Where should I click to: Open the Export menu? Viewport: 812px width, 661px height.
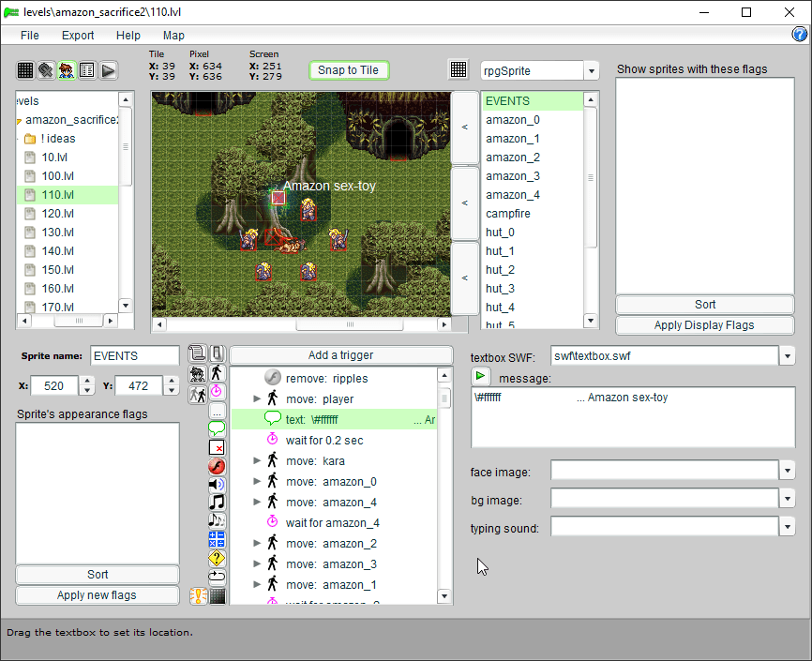click(78, 35)
